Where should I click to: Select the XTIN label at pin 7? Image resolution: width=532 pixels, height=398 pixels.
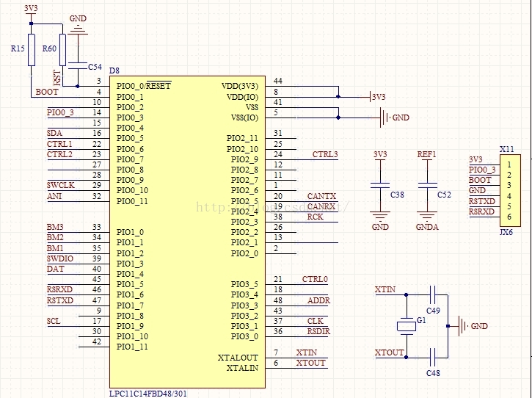[307, 352]
